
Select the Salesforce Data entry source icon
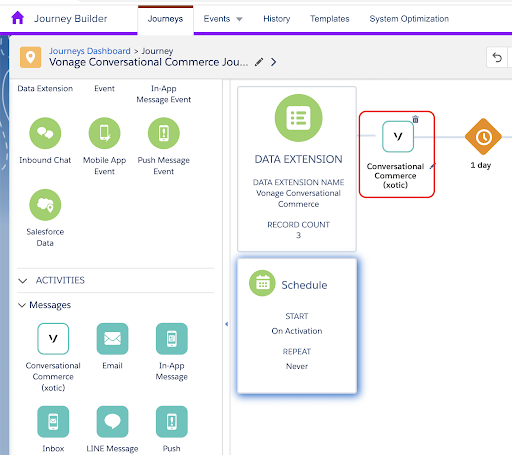point(45,205)
